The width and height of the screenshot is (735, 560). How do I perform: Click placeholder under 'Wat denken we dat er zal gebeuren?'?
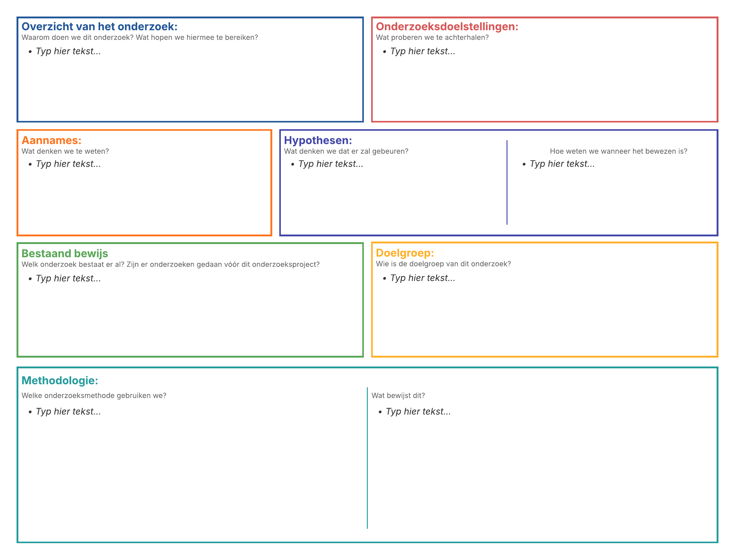pyautogui.click(x=330, y=164)
